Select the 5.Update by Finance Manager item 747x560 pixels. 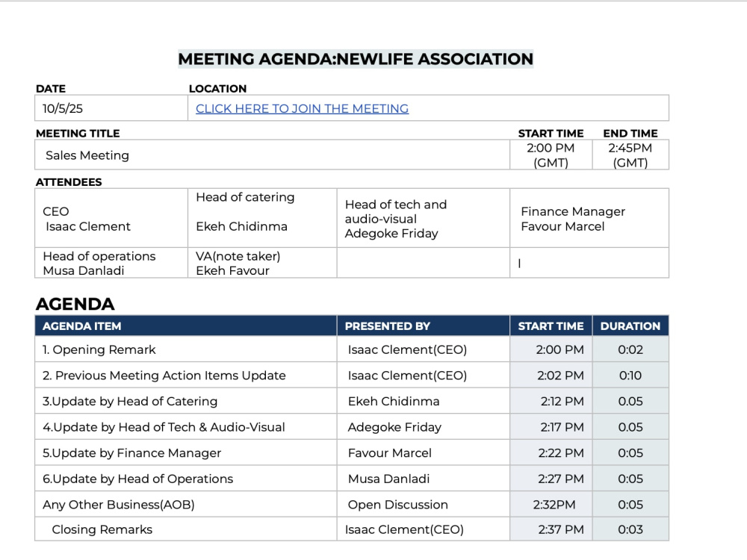(185, 452)
